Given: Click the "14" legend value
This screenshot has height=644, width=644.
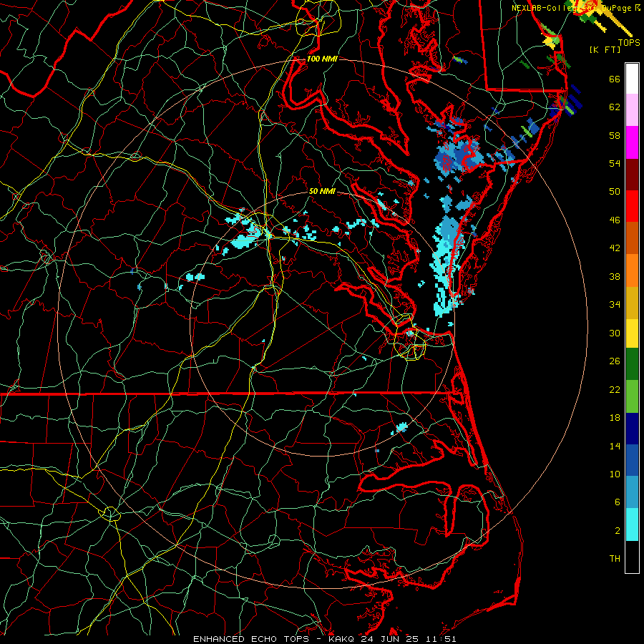Looking at the screenshot, I should pyautogui.click(x=615, y=446).
